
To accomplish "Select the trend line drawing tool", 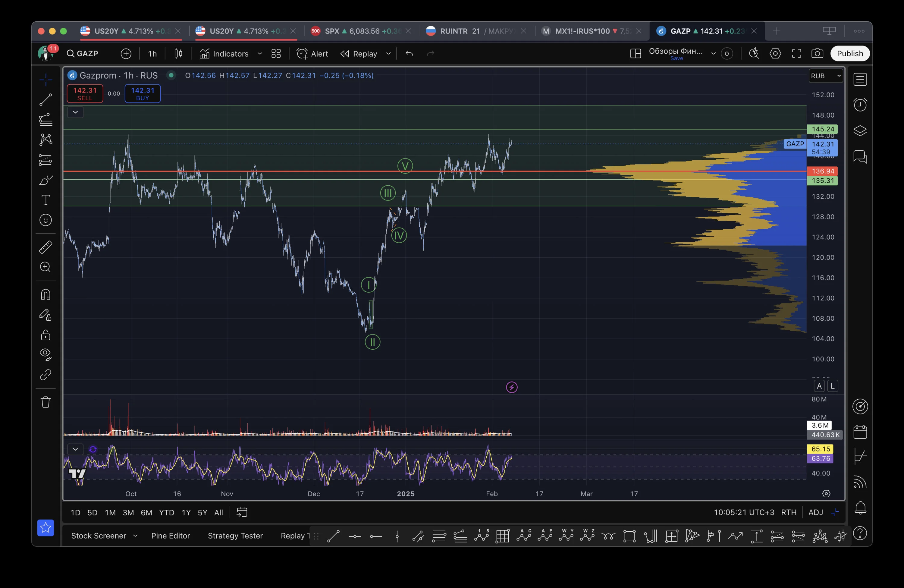I will [46, 100].
